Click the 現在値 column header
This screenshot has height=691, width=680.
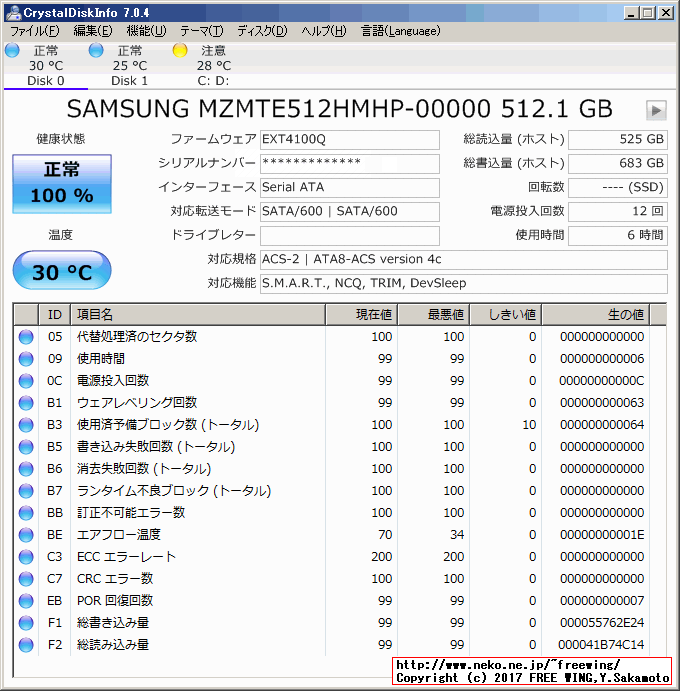[x=362, y=315]
